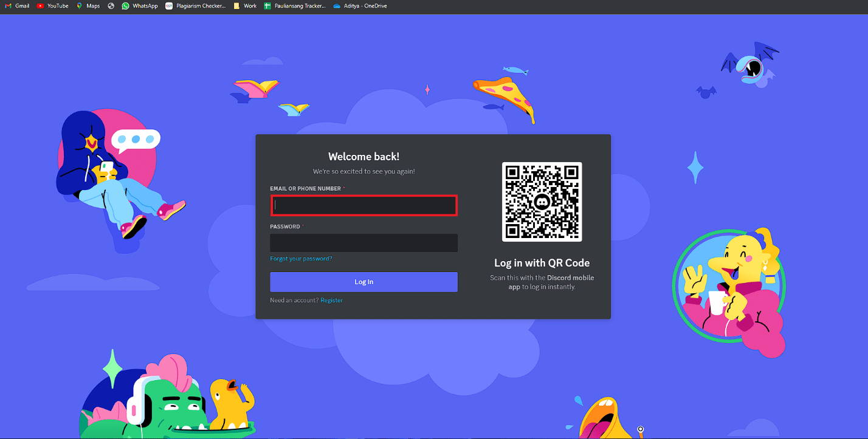Open the WhatsApp bookmark
The width and height of the screenshot is (868, 439).
[139, 5]
